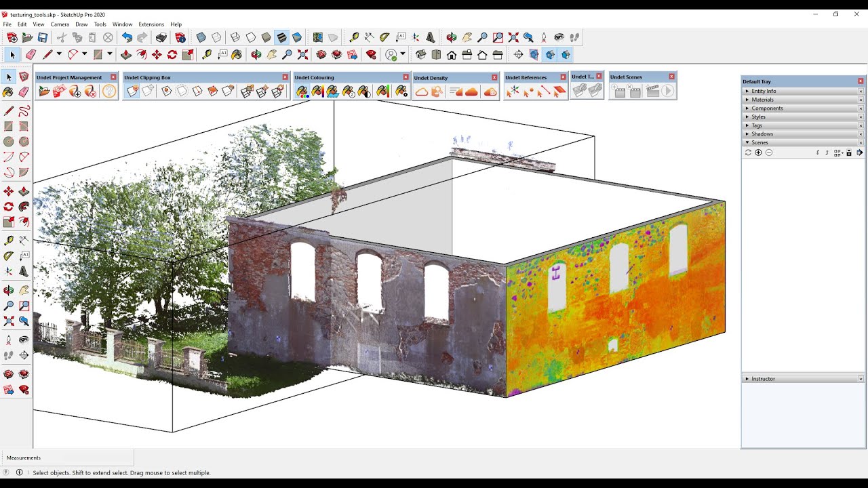The height and width of the screenshot is (488, 868).
Task: Expand the Tags panel
Action: coord(803,125)
